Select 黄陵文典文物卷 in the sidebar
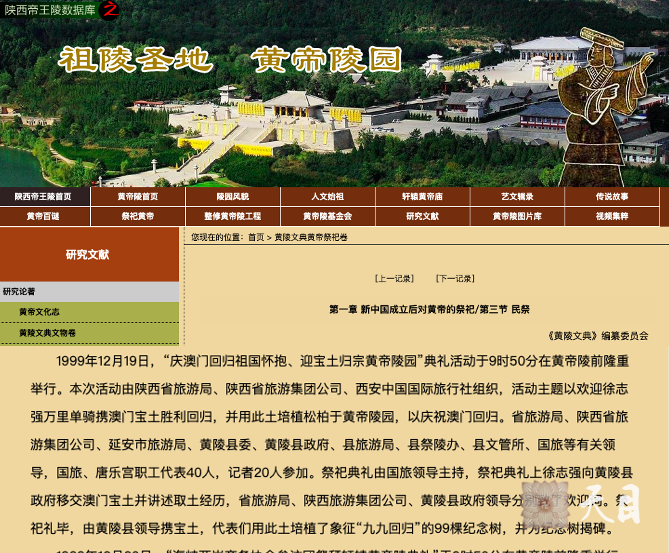The image size is (669, 553). 47,333
